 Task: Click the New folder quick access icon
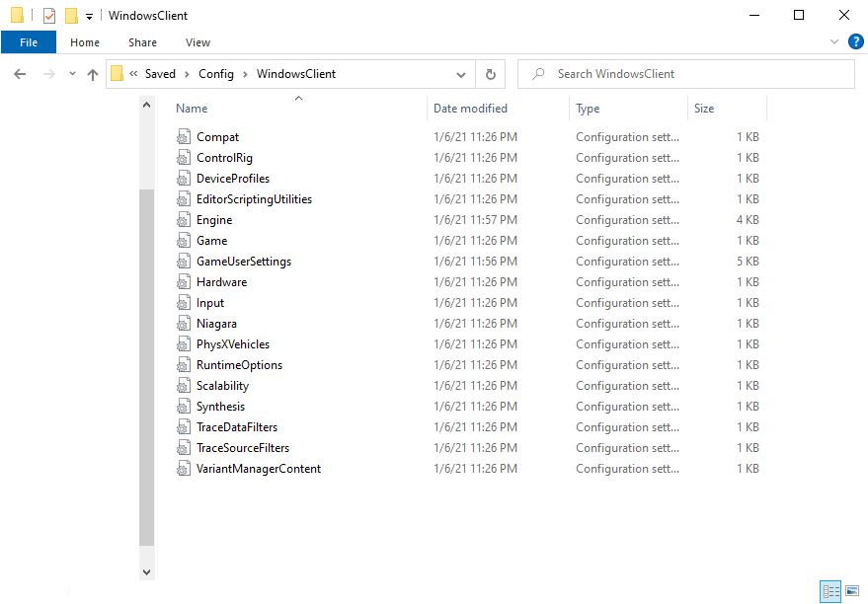click(x=71, y=16)
